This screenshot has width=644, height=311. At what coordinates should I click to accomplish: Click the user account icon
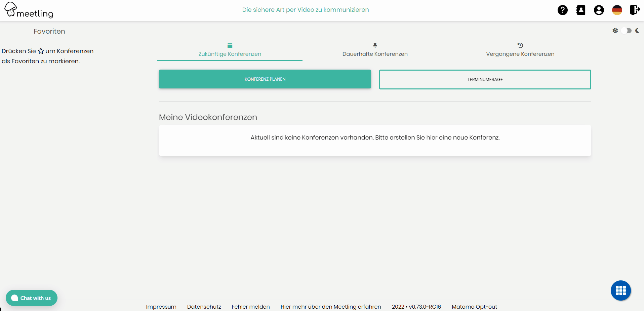pyautogui.click(x=599, y=10)
